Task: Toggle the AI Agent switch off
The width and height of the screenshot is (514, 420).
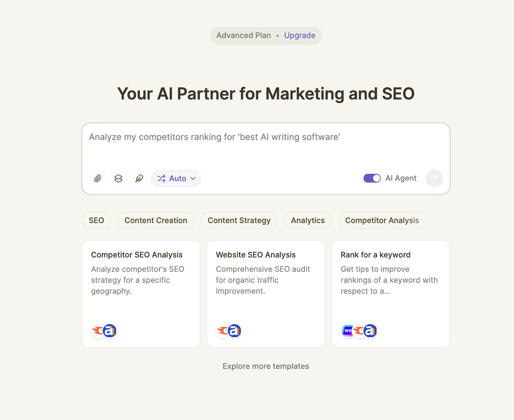Action: tap(372, 178)
